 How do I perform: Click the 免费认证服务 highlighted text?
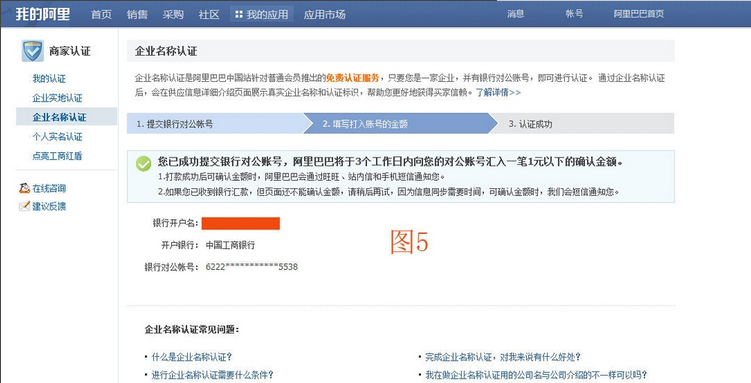[353, 78]
